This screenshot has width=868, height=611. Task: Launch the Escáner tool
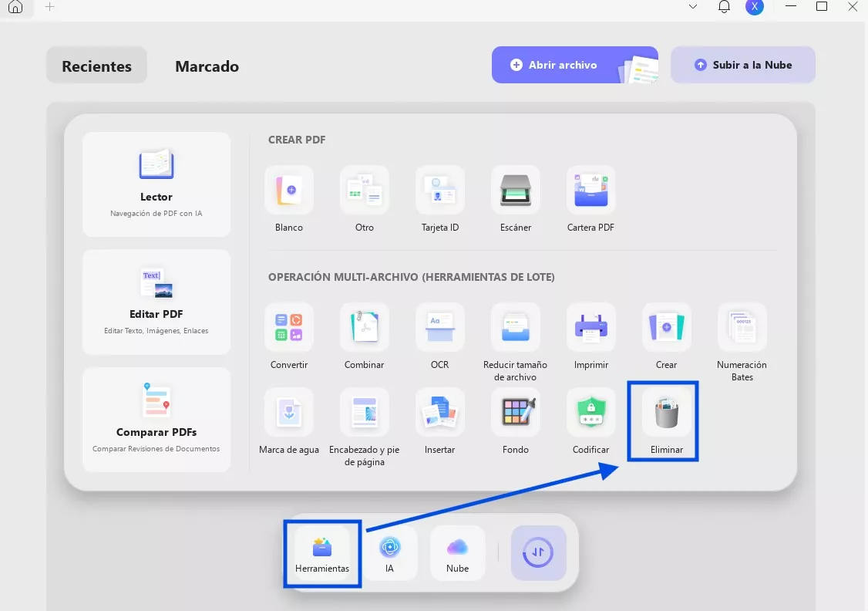(516, 199)
